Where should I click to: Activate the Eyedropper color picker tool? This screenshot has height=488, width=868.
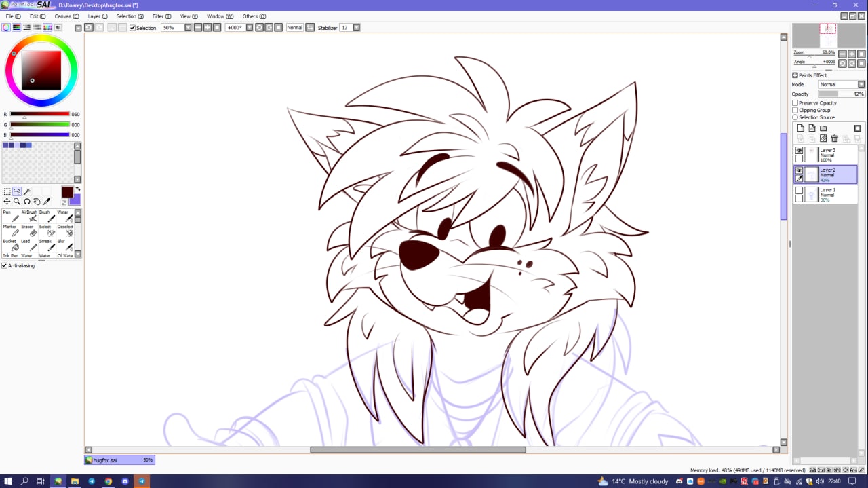[47, 202]
